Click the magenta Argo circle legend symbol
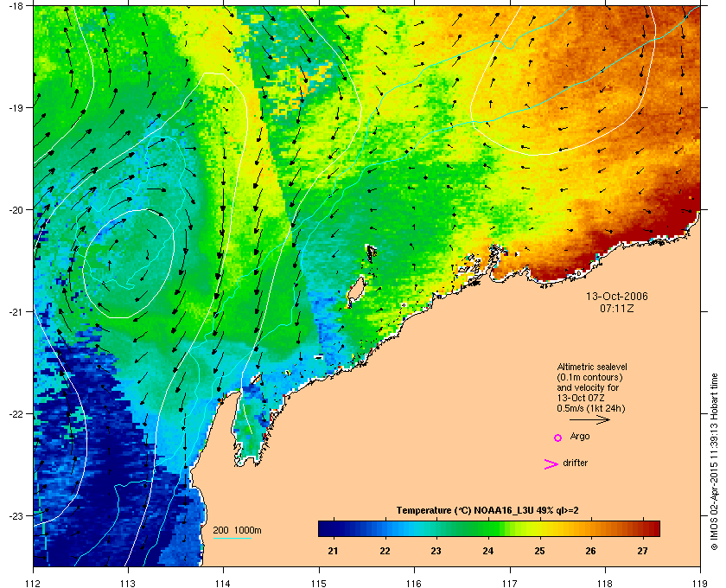Image resolution: width=726 pixels, height=588 pixels. coord(557,438)
